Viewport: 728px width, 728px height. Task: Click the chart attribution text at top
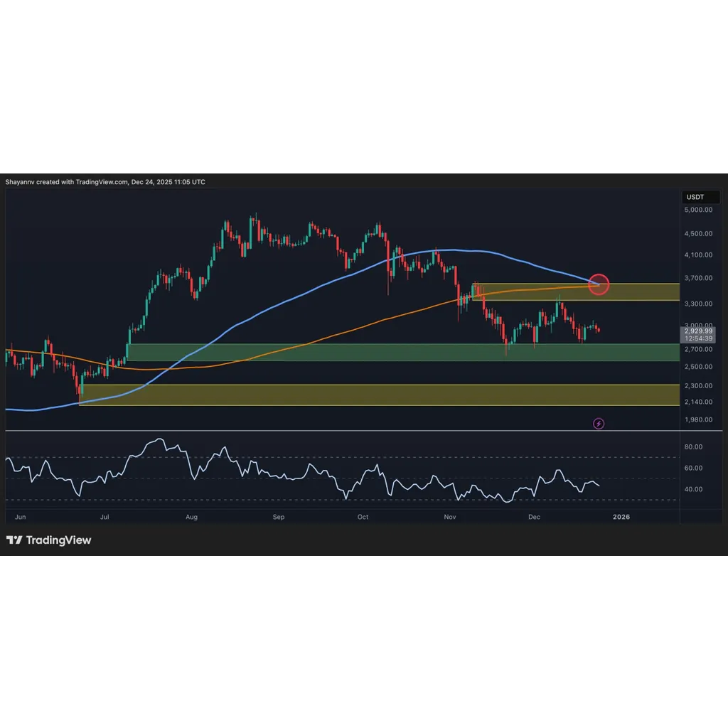[x=105, y=182]
